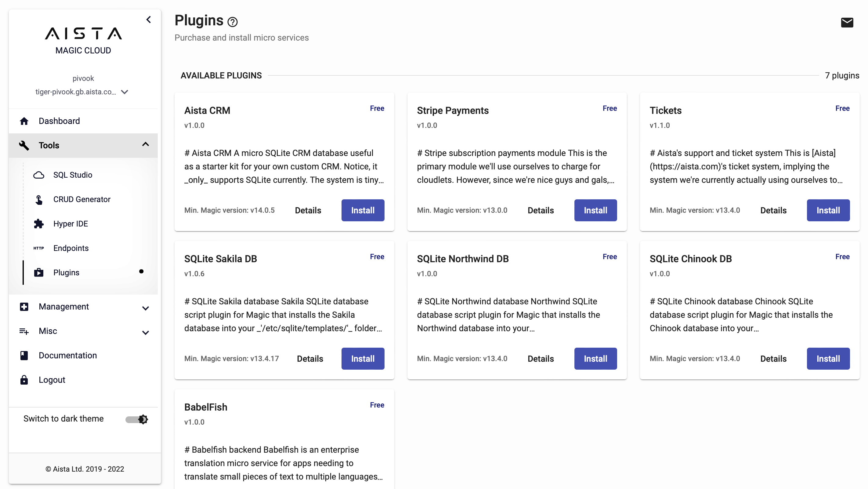Open the Documentation page
The image size is (868, 489).
(67, 355)
